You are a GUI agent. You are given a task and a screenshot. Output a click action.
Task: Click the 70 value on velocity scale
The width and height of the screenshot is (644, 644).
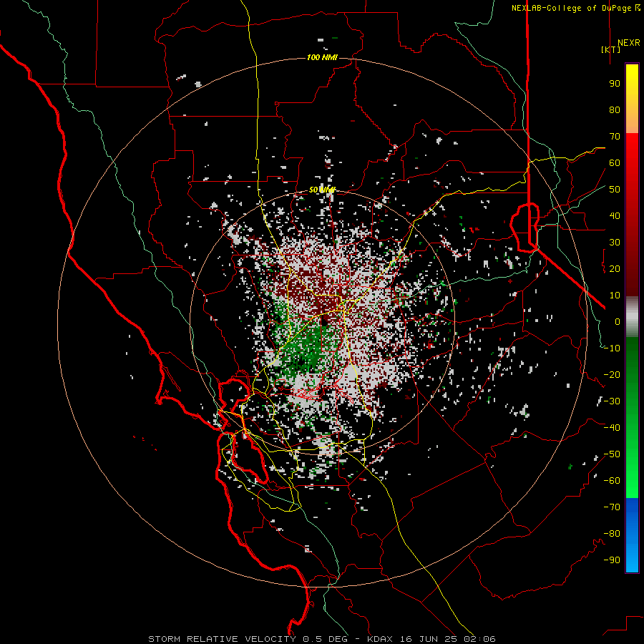pos(615,137)
